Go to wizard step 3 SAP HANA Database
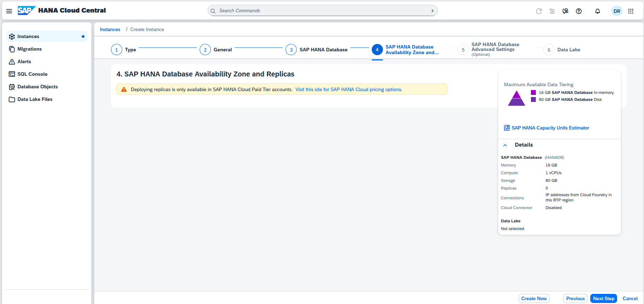This screenshot has height=304, width=644. pyautogui.click(x=317, y=50)
